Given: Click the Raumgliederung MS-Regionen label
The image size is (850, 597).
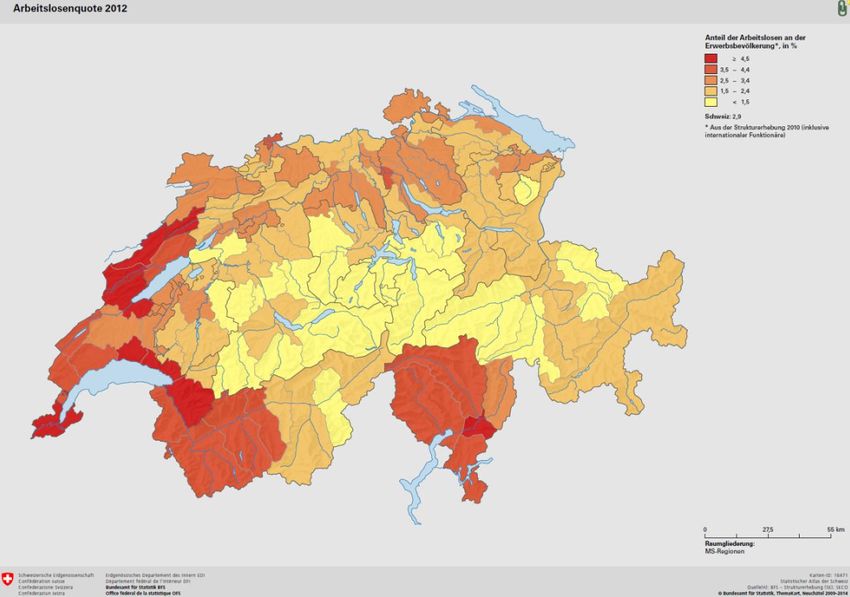Looking at the screenshot, I should point(730,547).
